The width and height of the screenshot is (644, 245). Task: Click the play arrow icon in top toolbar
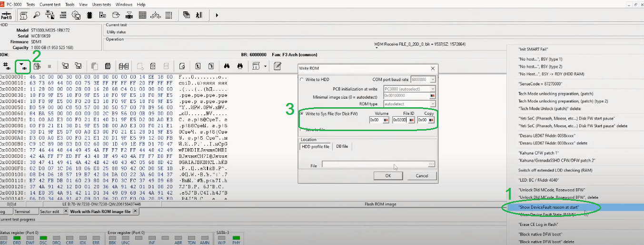point(217,15)
